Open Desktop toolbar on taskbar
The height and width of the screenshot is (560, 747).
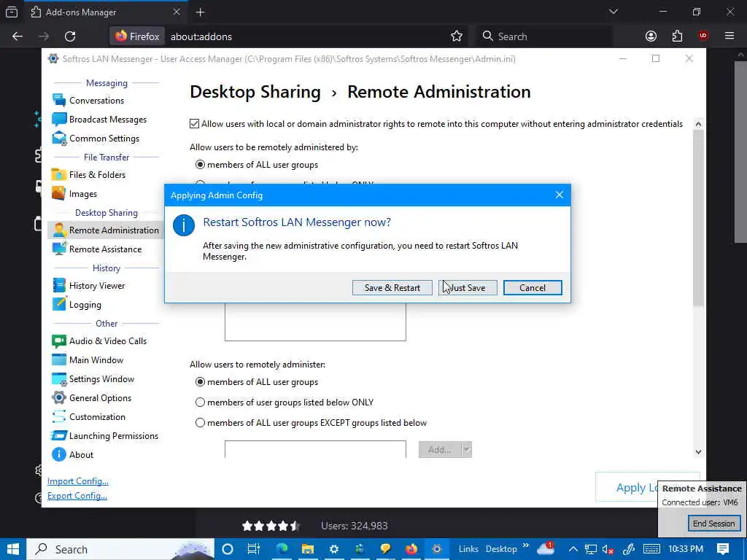pyautogui.click(x=501, y=549)
